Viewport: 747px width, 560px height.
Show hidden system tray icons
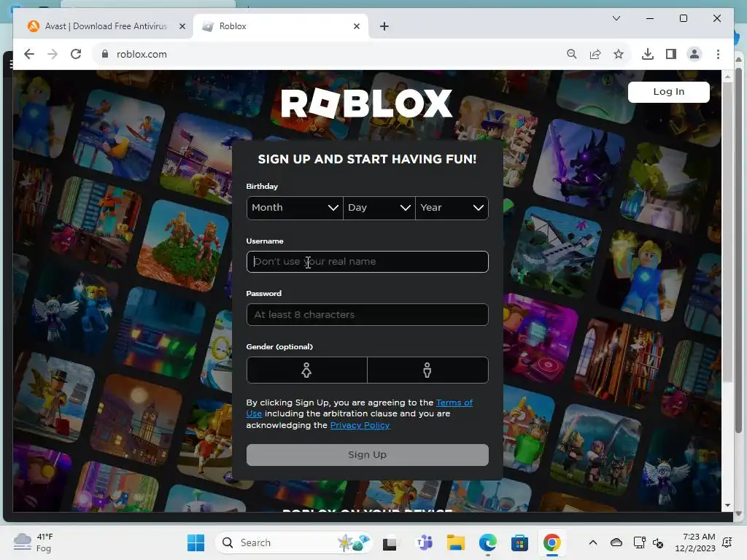[592, 542]
